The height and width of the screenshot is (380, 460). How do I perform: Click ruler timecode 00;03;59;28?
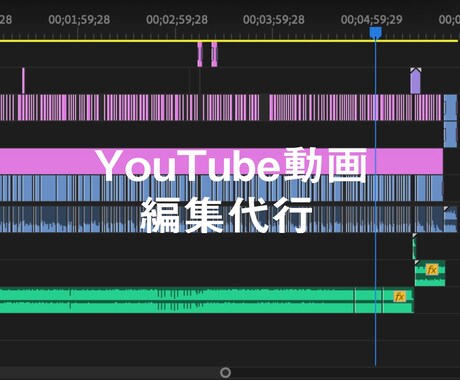pos(274,20)
